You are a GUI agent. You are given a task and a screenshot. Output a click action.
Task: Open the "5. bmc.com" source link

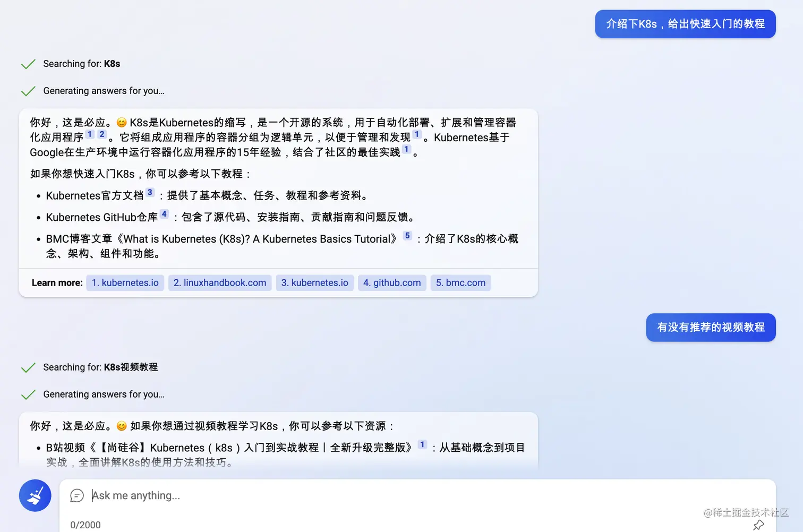click(x=460, y=282)
